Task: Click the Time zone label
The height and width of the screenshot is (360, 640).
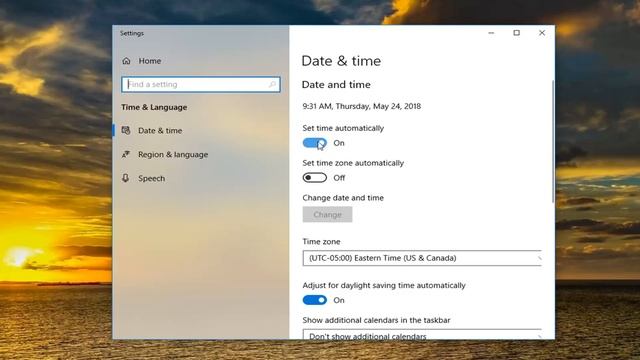Action: tap(321, 242)
